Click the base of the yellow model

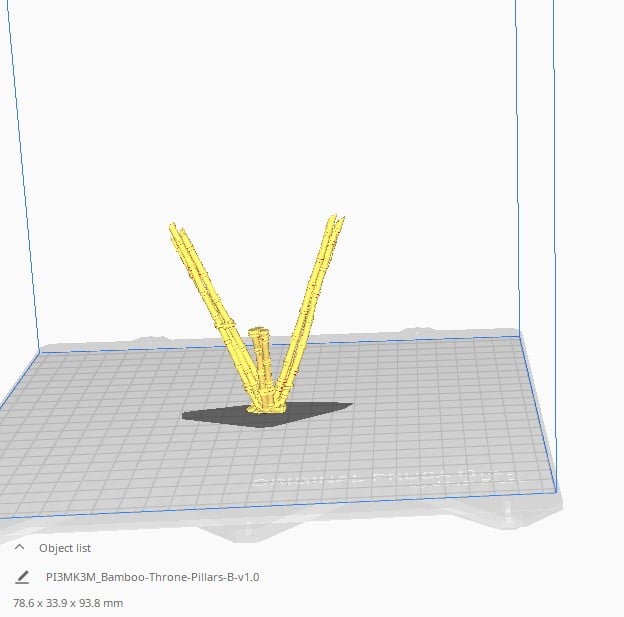(x=266, y=403)
